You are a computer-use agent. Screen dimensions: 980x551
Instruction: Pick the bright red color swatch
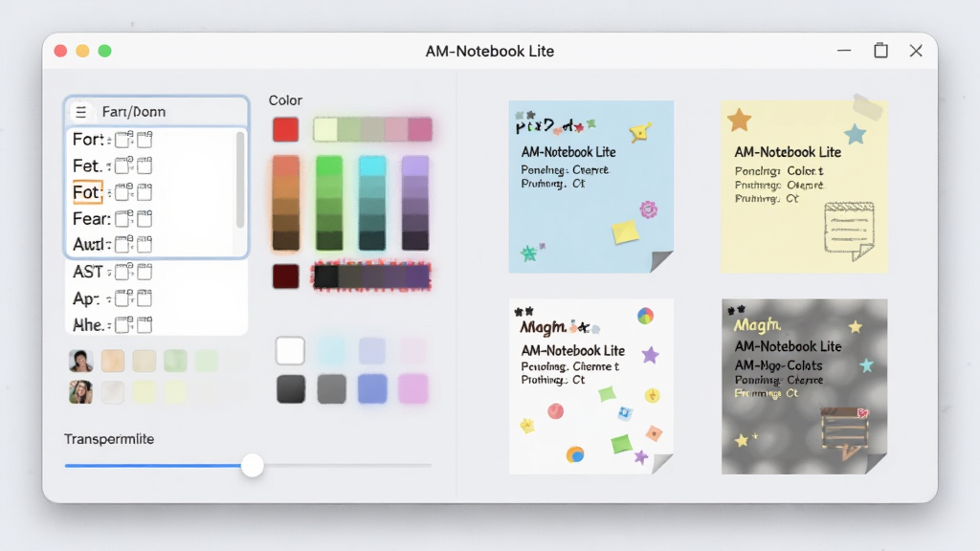[285, 129]
